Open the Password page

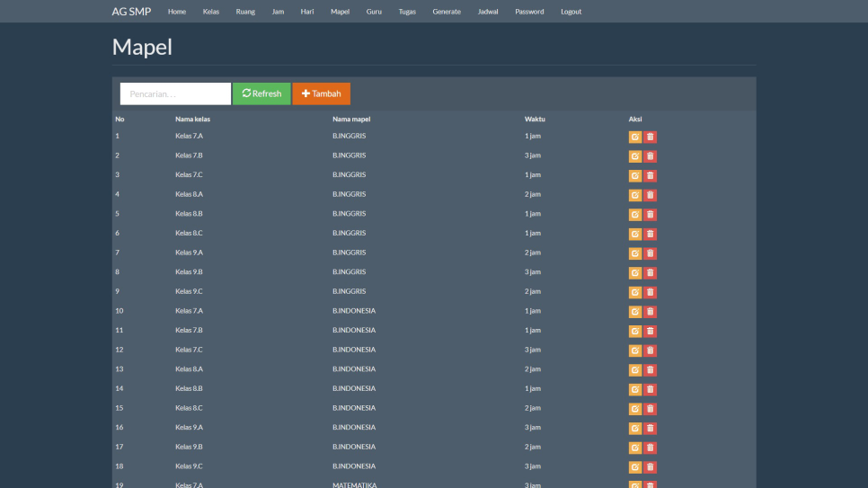529,12
